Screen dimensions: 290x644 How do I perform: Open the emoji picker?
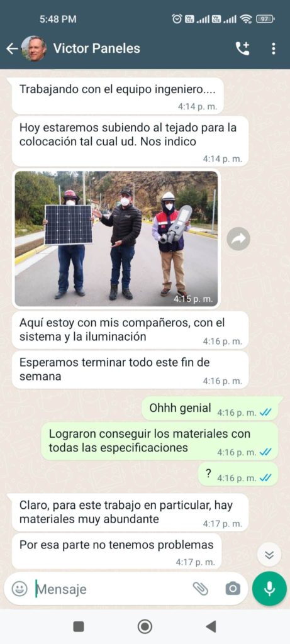tap(20, 589)
